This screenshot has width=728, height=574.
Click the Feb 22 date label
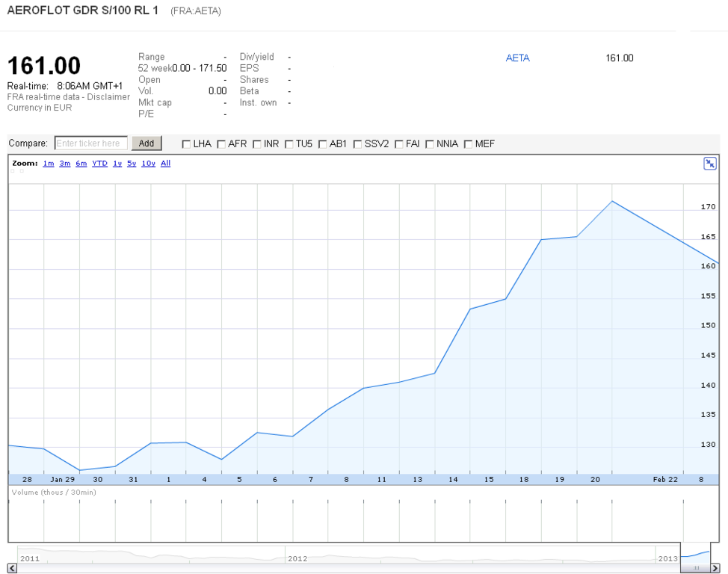665,479
